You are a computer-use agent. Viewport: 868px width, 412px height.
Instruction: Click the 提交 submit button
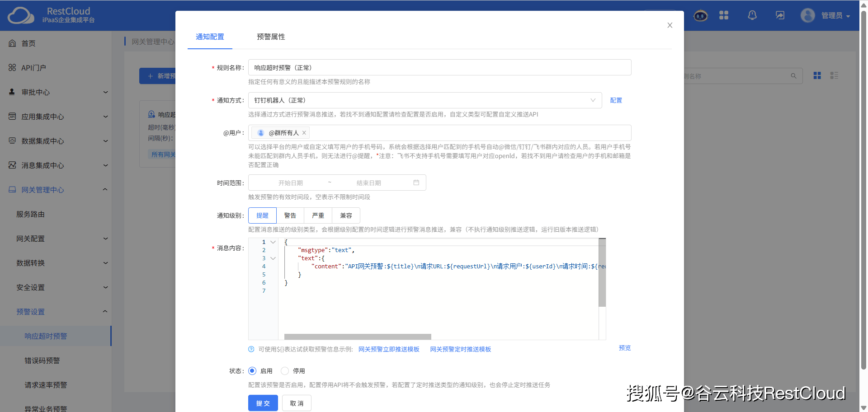(x=263, y=403)
